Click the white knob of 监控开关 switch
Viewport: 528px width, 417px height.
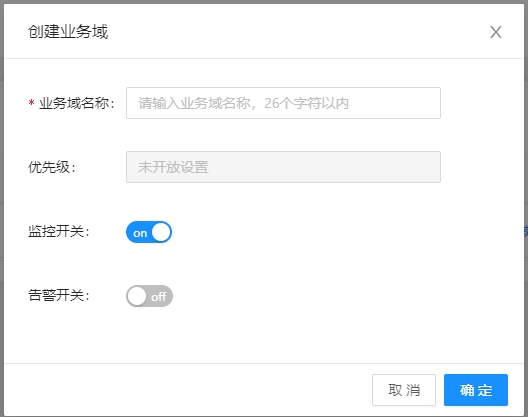tap(161, 232)
